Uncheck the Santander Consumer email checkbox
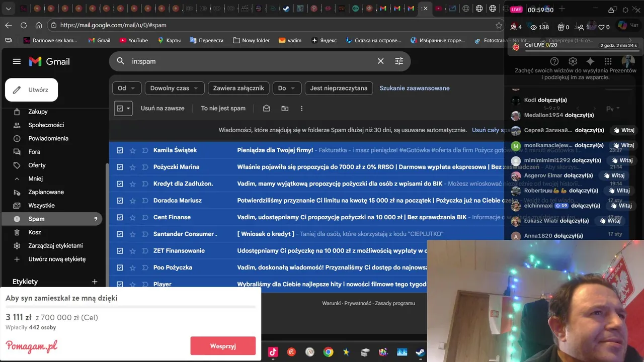The image size is (644, 362). click(x=120, y=234)
